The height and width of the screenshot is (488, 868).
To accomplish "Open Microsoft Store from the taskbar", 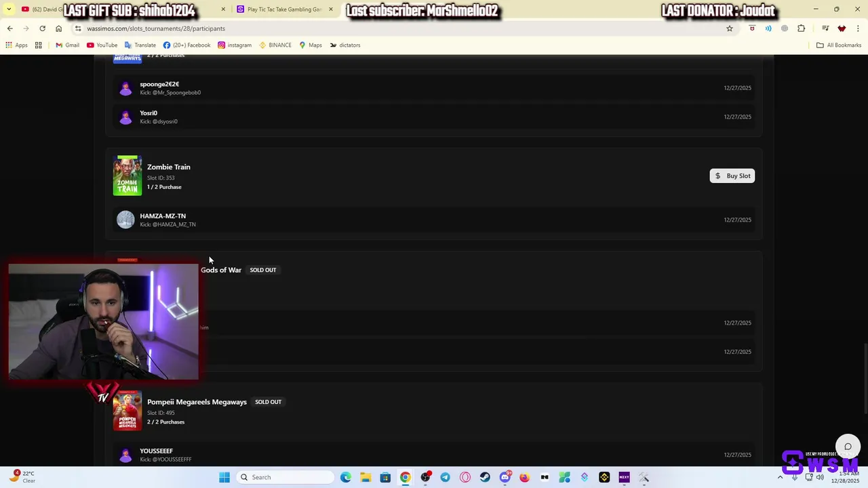I will coord(385,477).
